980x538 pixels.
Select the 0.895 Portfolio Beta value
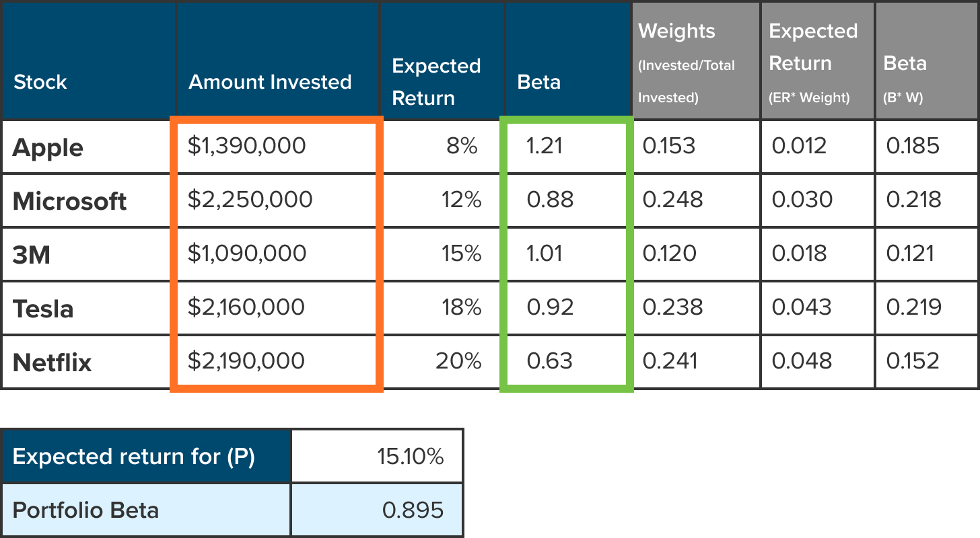pos(413,510)
